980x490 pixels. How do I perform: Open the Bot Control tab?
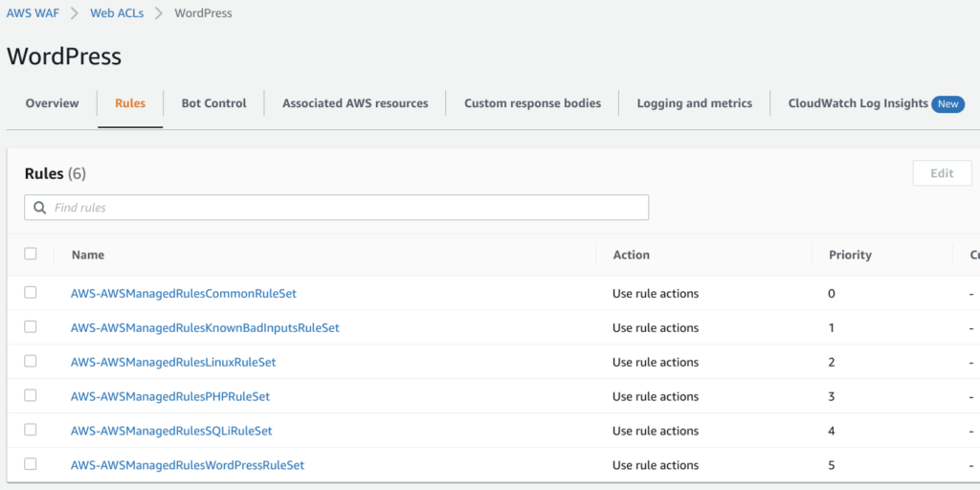(213, 103)
